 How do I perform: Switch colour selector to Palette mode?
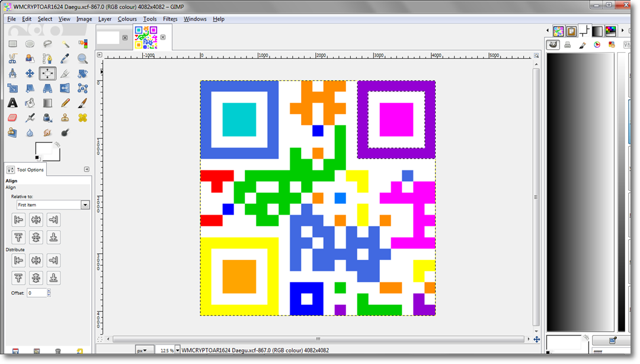(612, 45)
